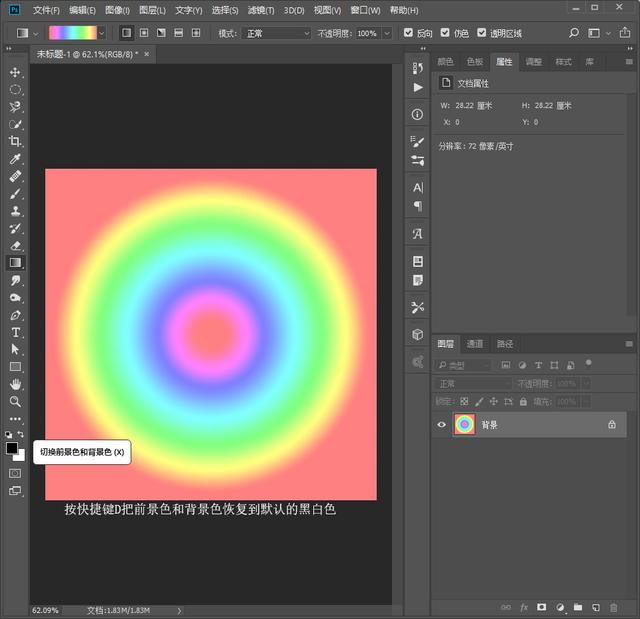Open the 滤镜 menu

point(260,10)
